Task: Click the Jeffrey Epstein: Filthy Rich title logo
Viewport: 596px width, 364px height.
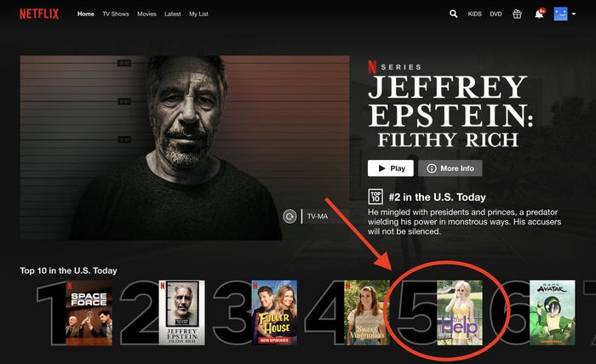Action: [450, 111]
